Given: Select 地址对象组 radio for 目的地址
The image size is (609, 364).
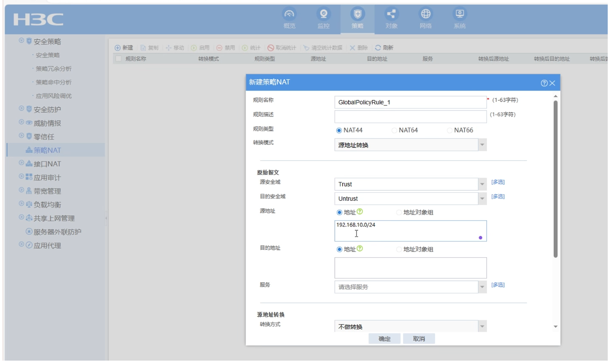Looking at the screenshot, I should (x=399, y=250).
